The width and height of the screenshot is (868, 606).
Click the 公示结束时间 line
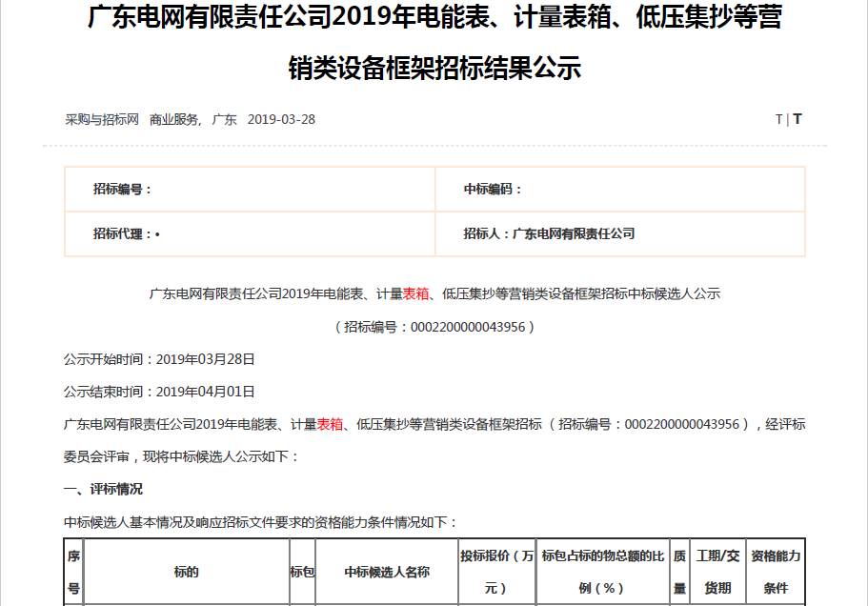click(159, 392)
